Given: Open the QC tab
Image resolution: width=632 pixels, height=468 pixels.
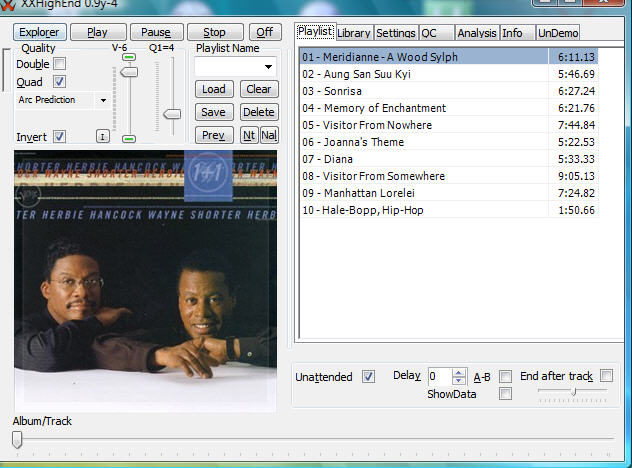Looking at the screenshot, I should [436, 33].
